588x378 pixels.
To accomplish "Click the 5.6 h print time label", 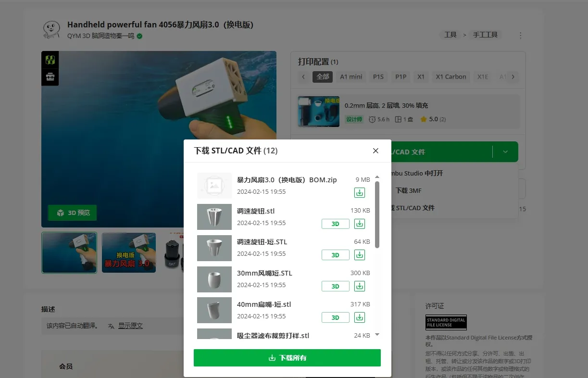I will tap(379, 119).
